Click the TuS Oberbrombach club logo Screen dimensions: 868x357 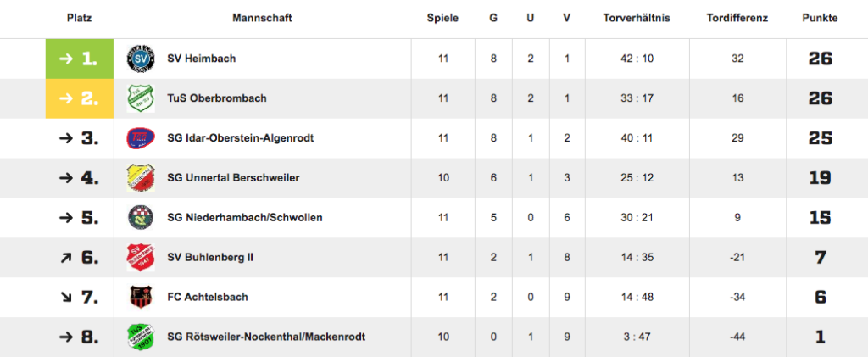coord(141,98)
